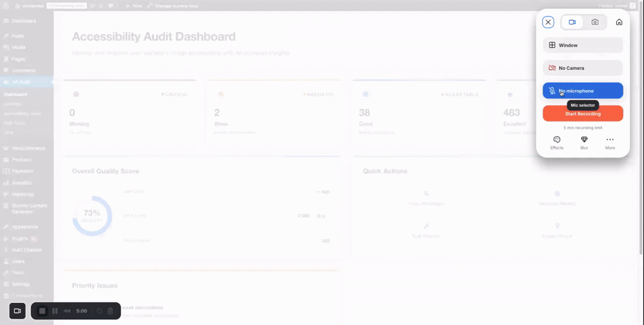
Task: Click the updates counter icon in admin bar
Action: pos(96,6)
